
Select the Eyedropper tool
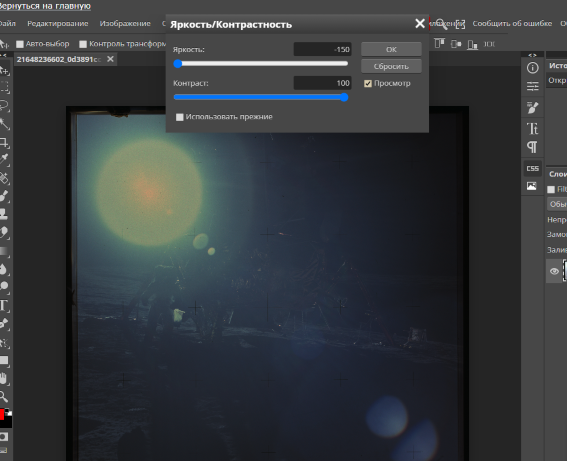click(x=4, y=159)
